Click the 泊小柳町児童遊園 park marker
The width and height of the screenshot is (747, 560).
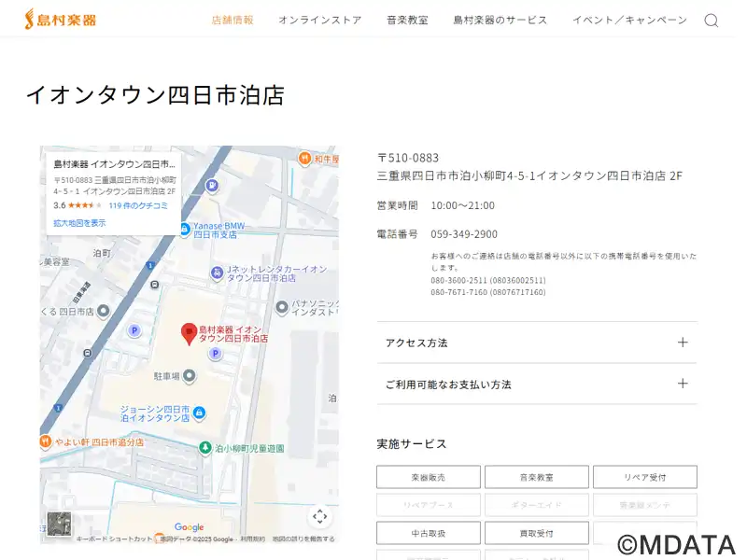[x=204, y=448]
